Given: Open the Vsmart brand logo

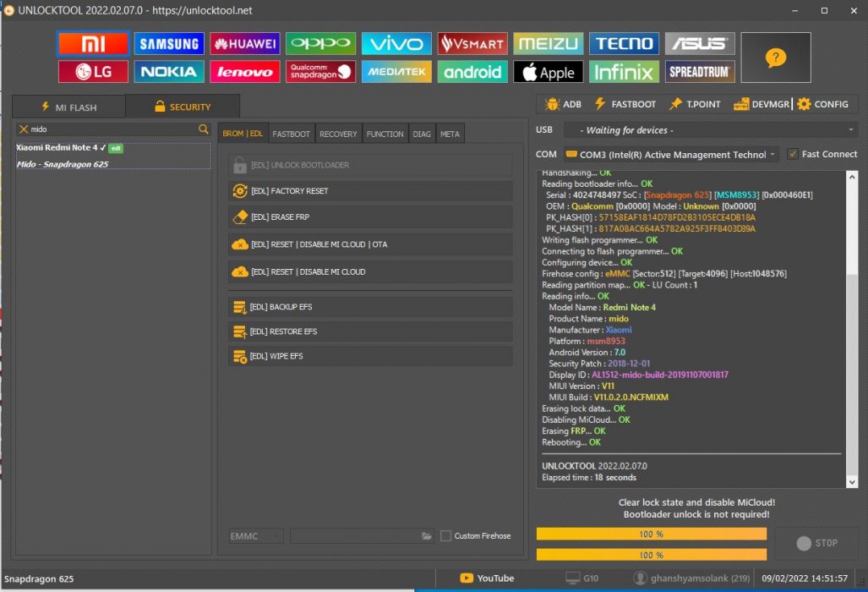Looking at the screenshot, I should [472, 44].
